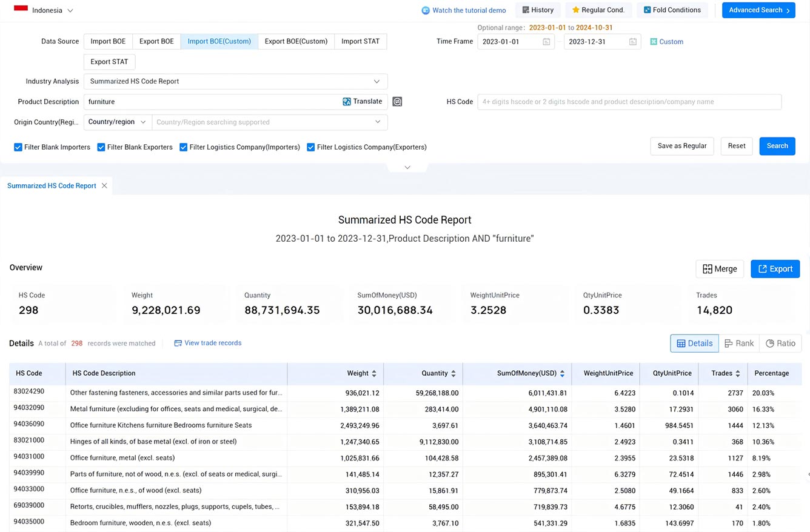Open Country/region type dropdown

coord(118,122)
